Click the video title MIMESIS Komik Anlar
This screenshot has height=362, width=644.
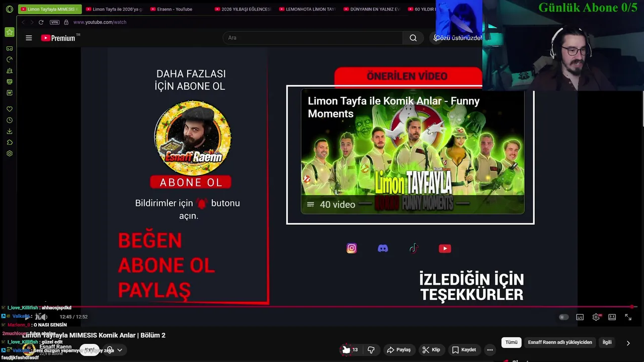click(x=94, y=335)
